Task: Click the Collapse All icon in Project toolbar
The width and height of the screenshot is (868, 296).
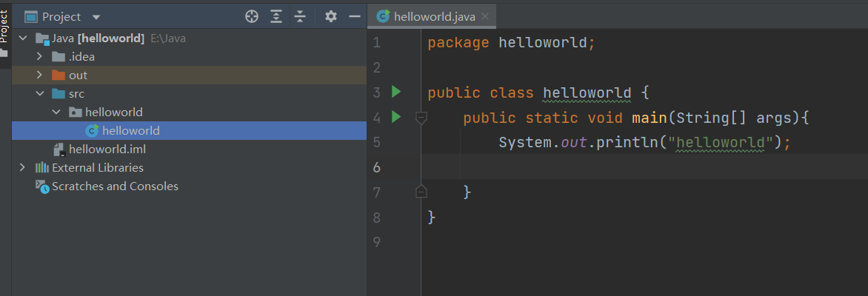Action: [x=299, y=16]
